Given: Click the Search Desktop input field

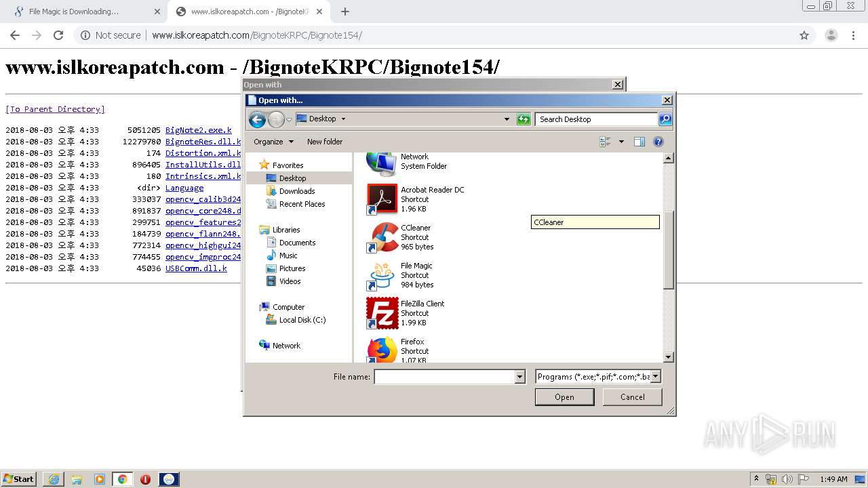Looking at the screenshot, I should pos(597,119).
